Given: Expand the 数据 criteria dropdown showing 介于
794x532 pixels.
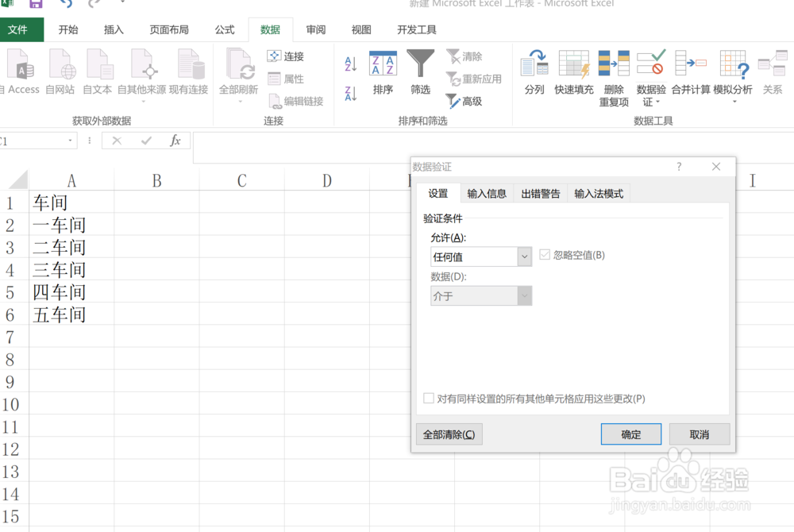Looking at the screenshot, I should (x=523, y=295).
